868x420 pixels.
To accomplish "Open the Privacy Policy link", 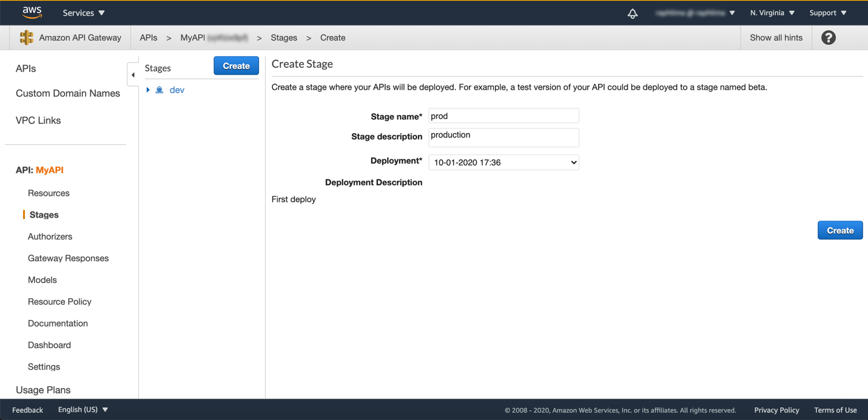I will pos(776,410).
